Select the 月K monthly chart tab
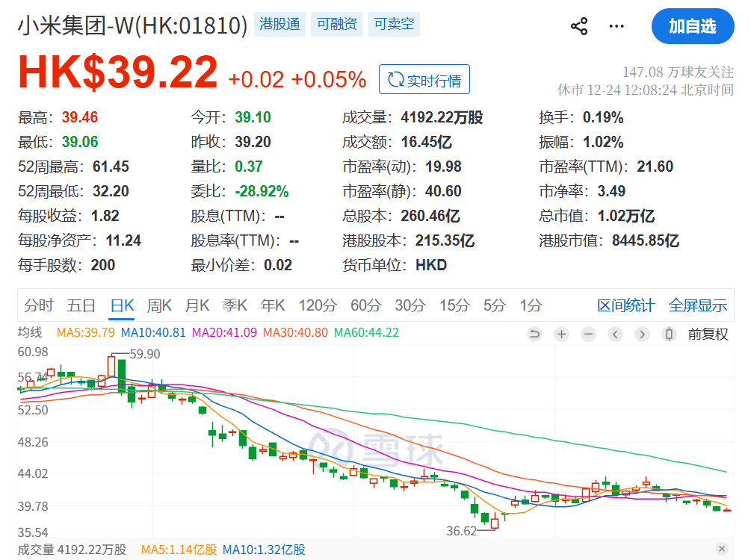751x560 pixels. click(x=197, y=305)
